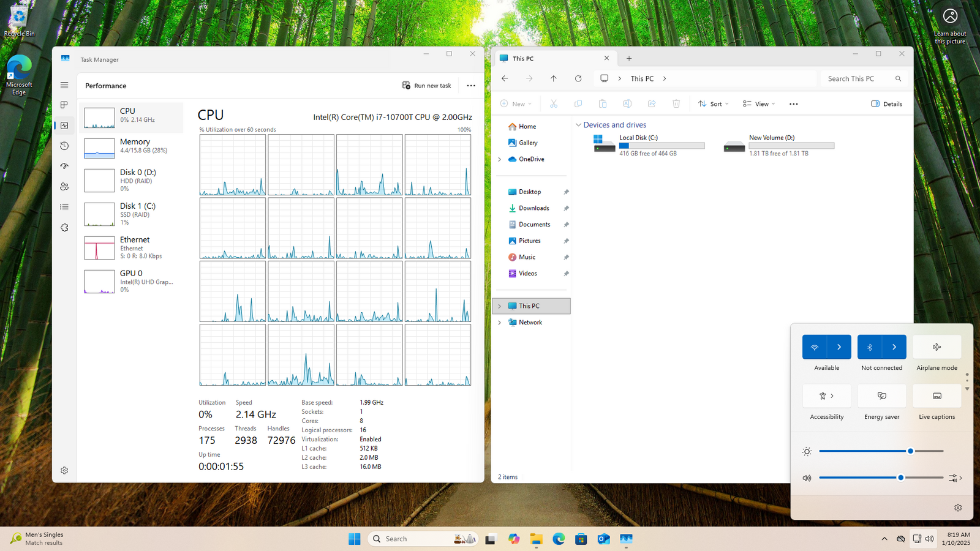Viewport: 980px width, 551px height.
Task: Open the Users page in Task Manager
Action: point(64,187)
